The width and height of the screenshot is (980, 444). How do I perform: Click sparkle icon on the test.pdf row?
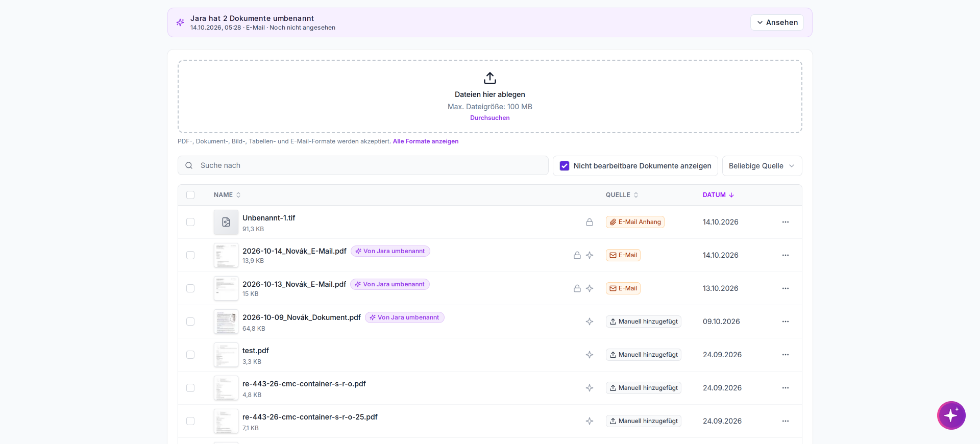[590, 355]
